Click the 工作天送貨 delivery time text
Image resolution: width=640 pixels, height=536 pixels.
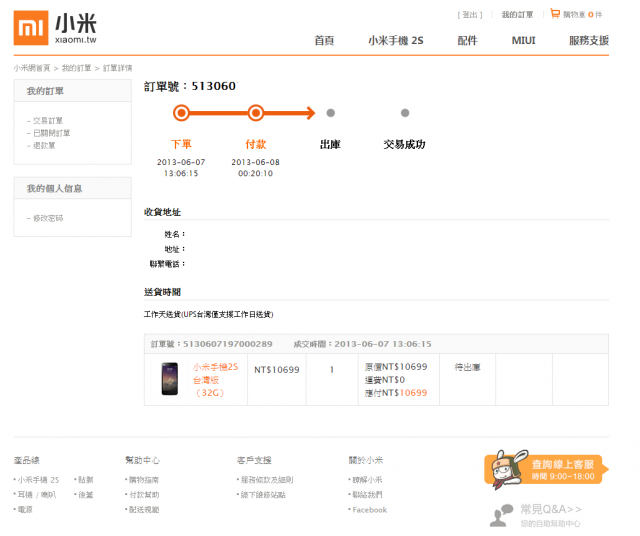pyautogui.click(x=209, y=314)
